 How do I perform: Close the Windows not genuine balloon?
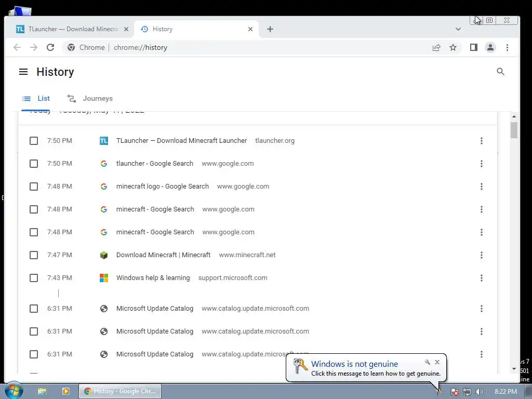pos(437,362)
